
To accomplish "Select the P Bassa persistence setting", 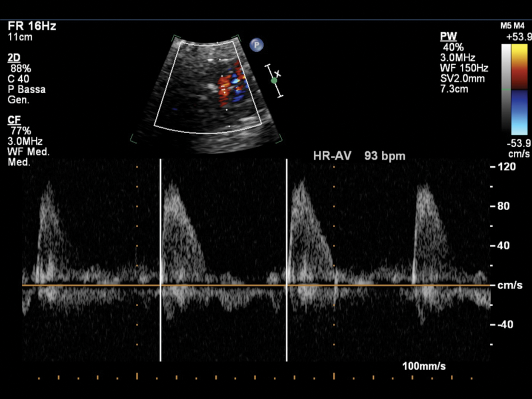I will click(x=26, y=89).
